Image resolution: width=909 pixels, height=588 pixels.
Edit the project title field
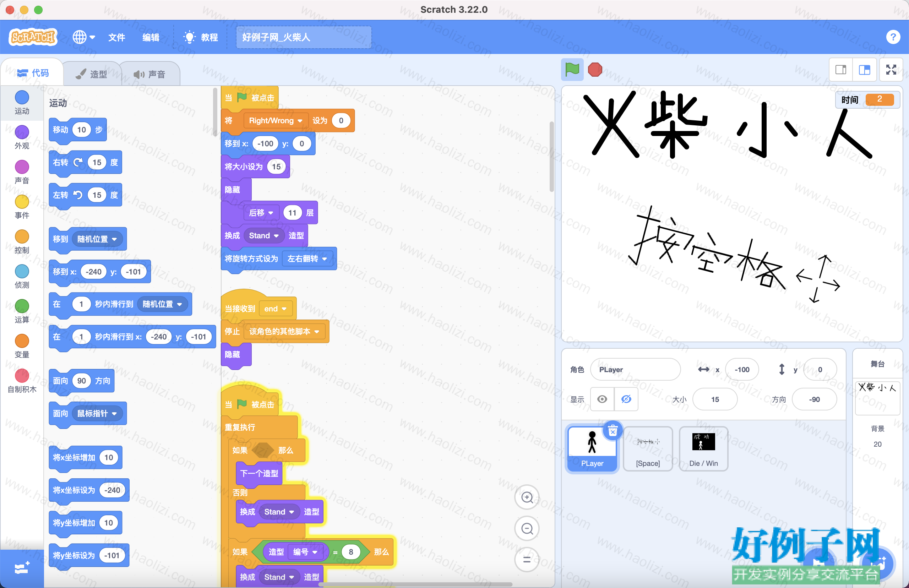click(304, 37)
